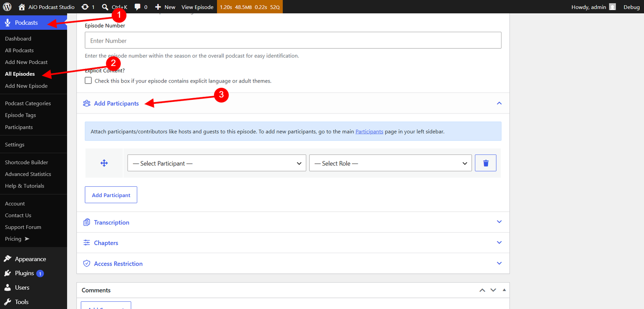This screenshot has width=644, height=309.
Task: Click the Transcription section title
Action: point(111,222)
